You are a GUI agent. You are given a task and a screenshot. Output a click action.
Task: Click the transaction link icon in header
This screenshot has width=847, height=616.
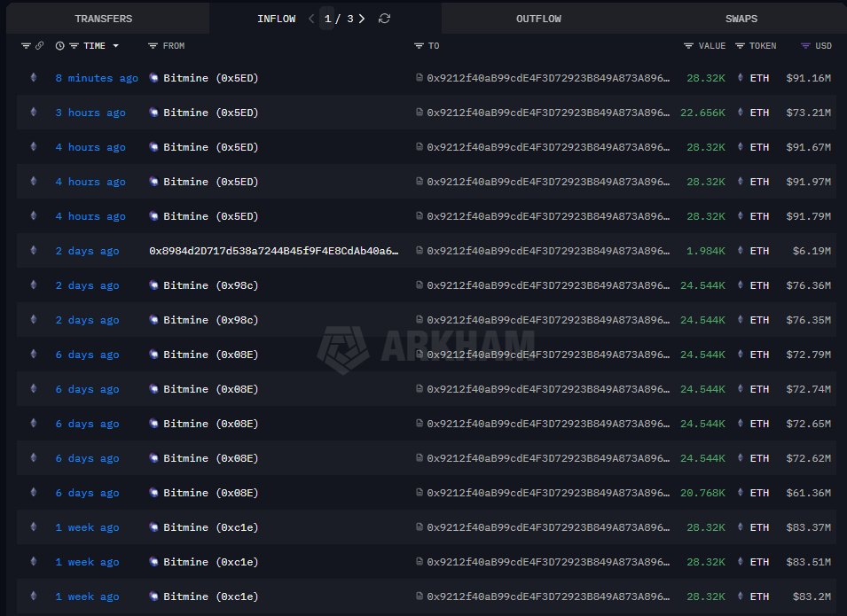tap(39, 46)
